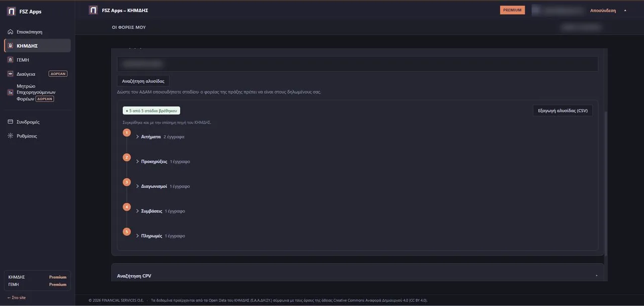Screen dimensions: 644x306
Task: Follow the ← Στο site link
Action: [x=17, y=297]
